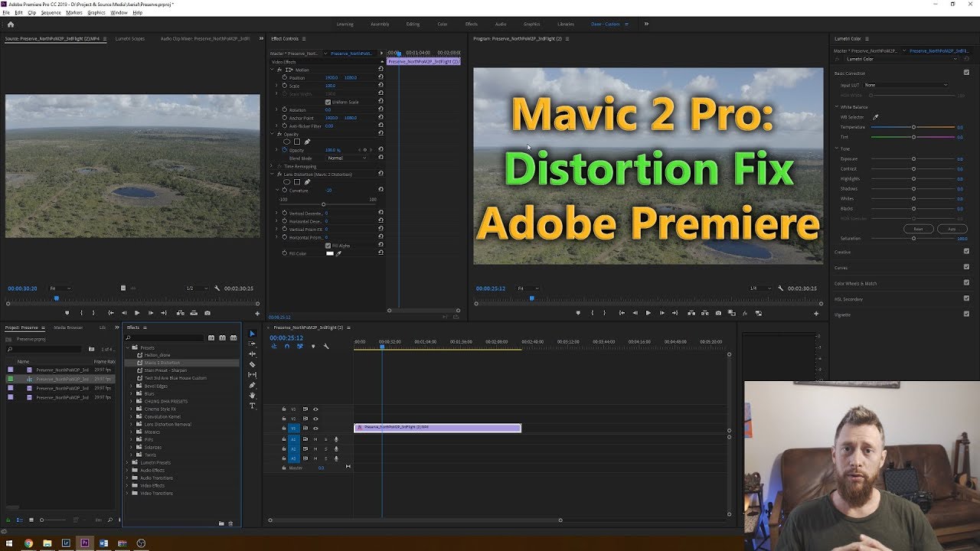Delete custom item in Effects panel
980x551 pixels.
pyautogui.click(x=230, y=523)
